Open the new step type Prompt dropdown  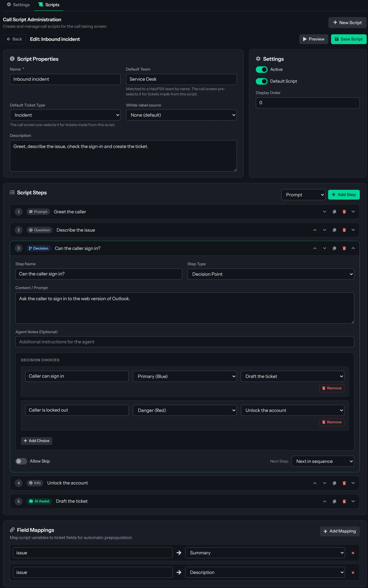[303, 195]
